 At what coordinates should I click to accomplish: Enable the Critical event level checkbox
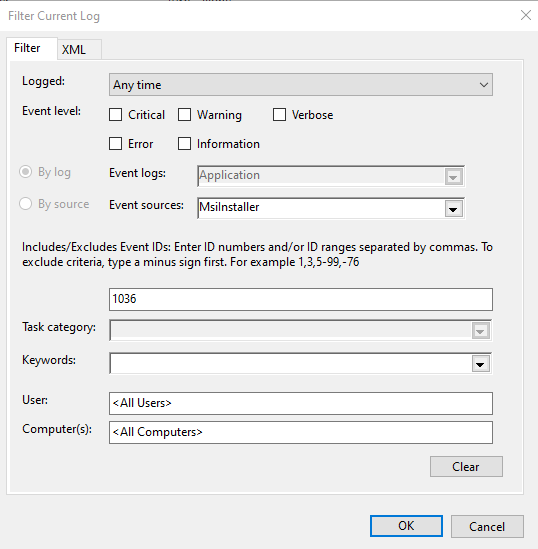tap(116, 114)
